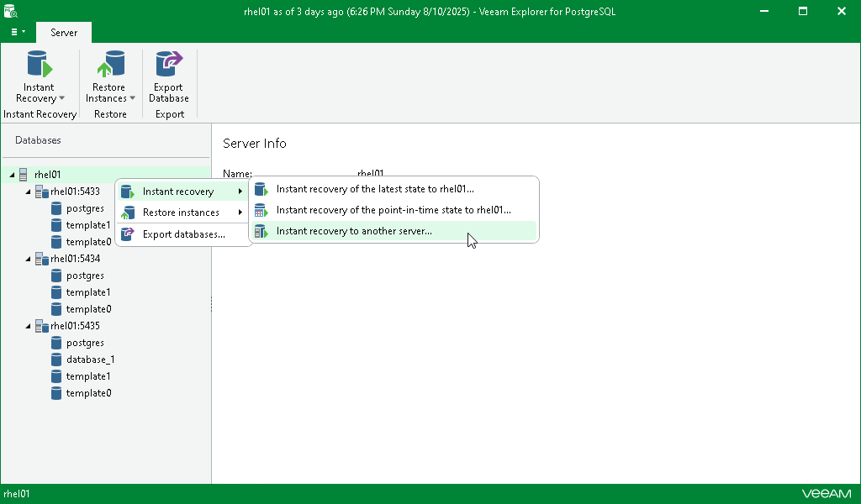Open the Restore Instances dropdown arrow in the ribbon
This screenshot has width=861, height=504.
click(x=132, y=98)
